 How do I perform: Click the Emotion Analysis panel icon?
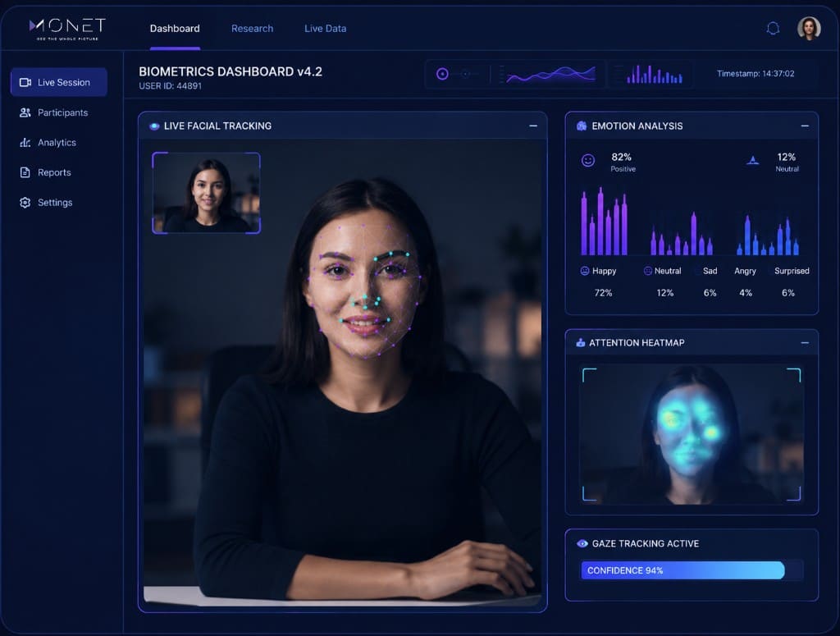point(582,126)
